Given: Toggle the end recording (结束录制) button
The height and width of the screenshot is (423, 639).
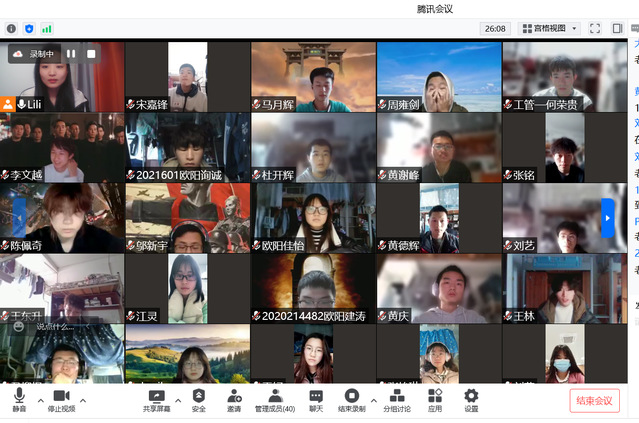Looking at the screenshot, I should [351, 400].
